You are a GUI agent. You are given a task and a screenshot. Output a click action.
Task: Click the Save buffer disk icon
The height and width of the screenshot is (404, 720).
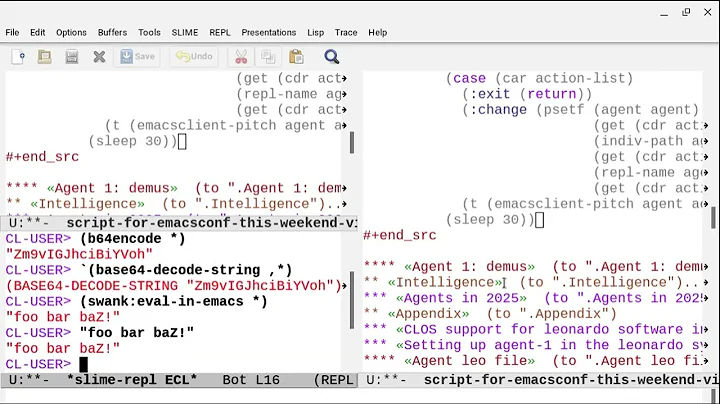[72, 57]
